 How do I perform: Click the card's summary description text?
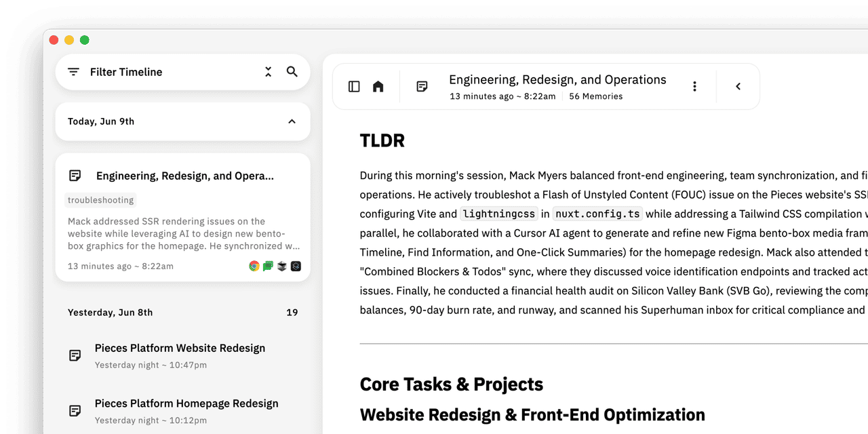[184, 234]
